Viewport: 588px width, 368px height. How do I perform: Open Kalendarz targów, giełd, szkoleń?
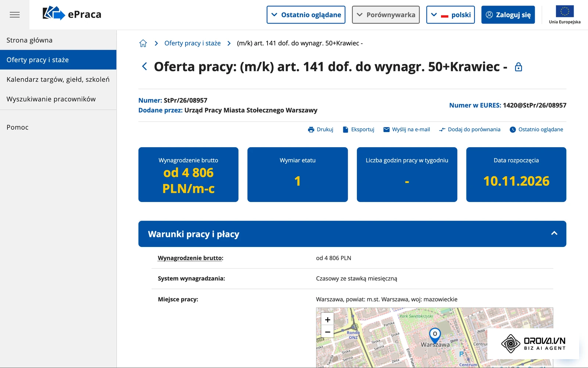(58, 79)
